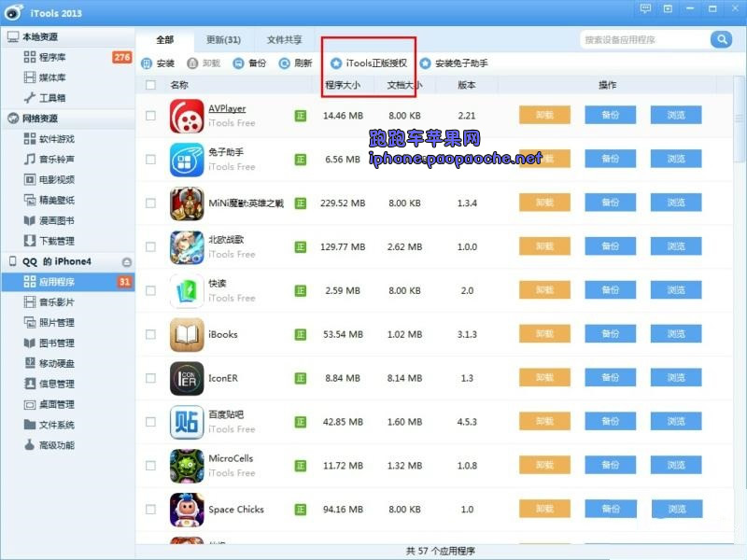
Task: Click the blue search magnifier button
Action: point(721,39)
